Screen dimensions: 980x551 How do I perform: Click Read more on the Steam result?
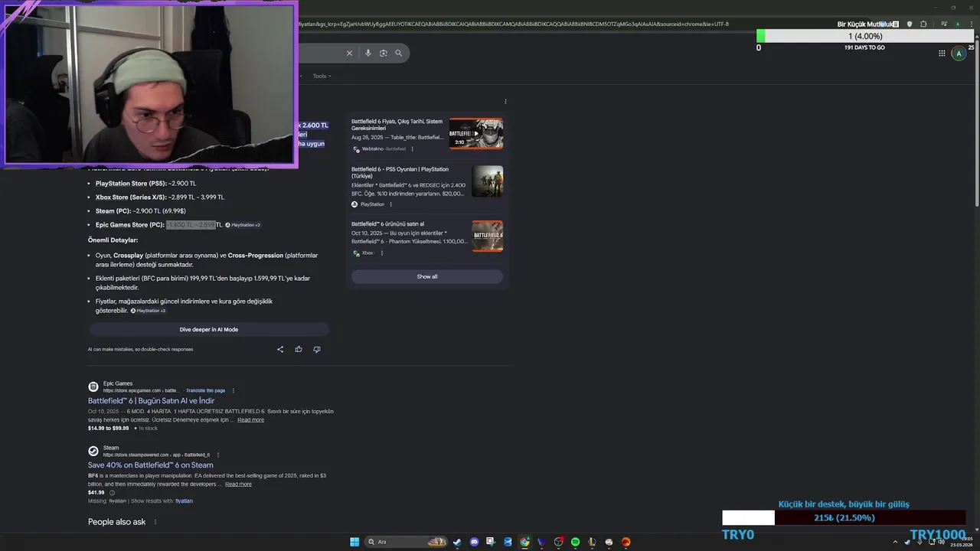click(x=238, y=484)
